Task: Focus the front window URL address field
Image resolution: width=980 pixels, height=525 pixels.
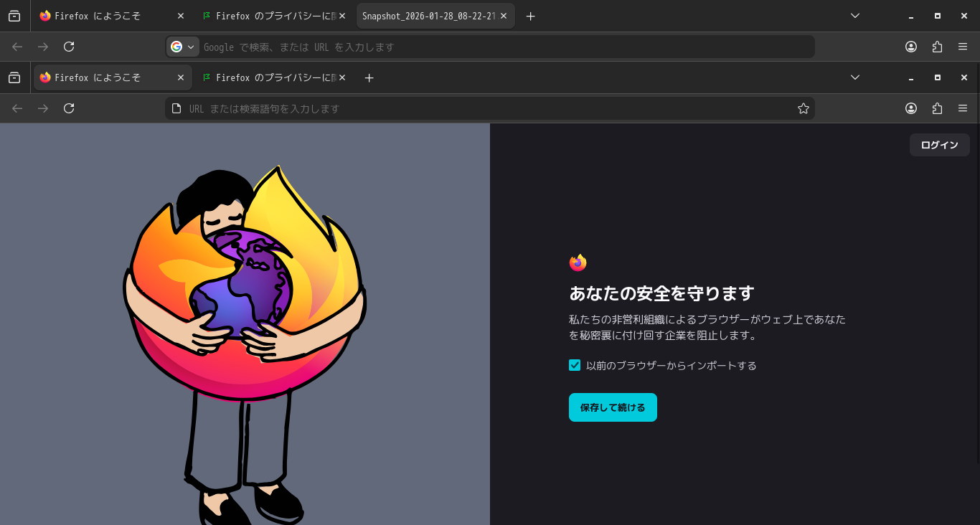Action: [x=489, y=108]
